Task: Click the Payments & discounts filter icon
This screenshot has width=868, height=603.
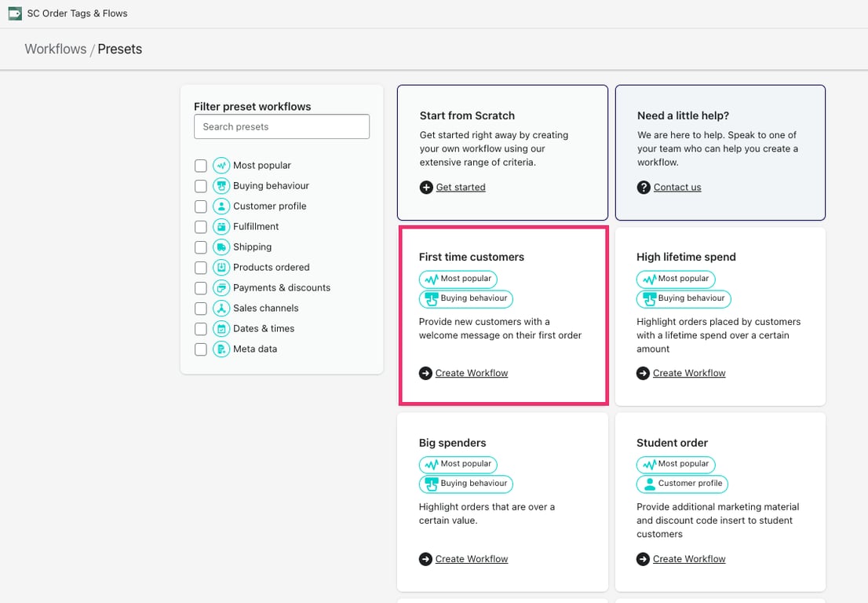Action: click(221, 288)
